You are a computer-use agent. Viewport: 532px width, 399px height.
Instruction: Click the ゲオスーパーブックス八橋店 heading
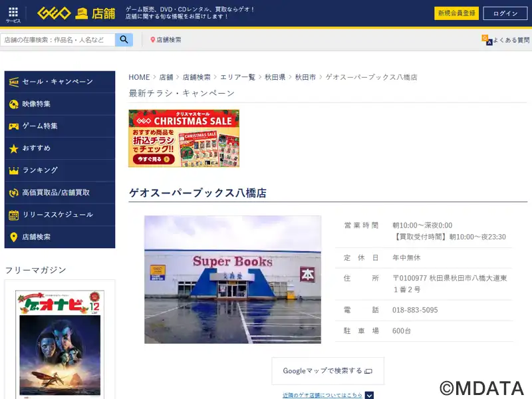pyautogui.click(x=198, y=193)
